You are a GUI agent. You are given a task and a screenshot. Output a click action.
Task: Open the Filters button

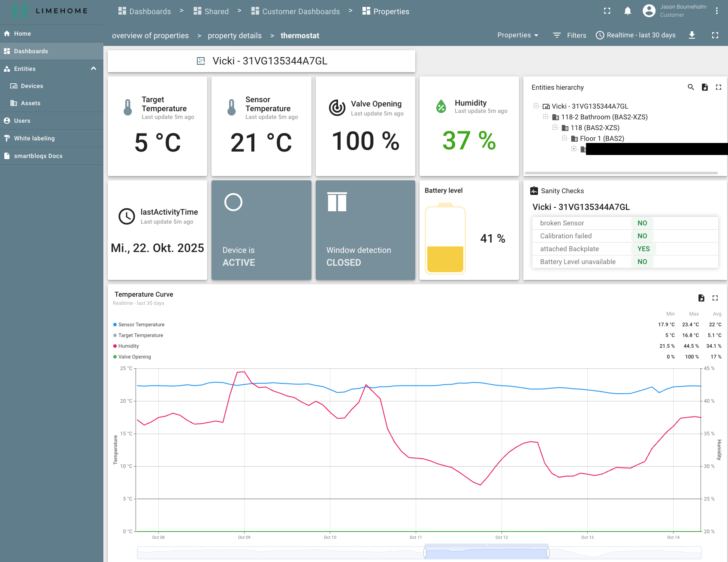(x=569, y=35)
